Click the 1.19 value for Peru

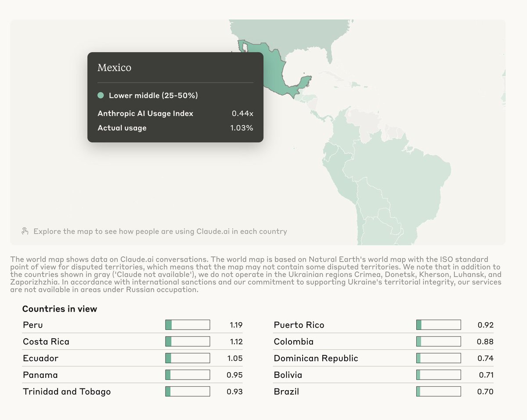[236, 325]
